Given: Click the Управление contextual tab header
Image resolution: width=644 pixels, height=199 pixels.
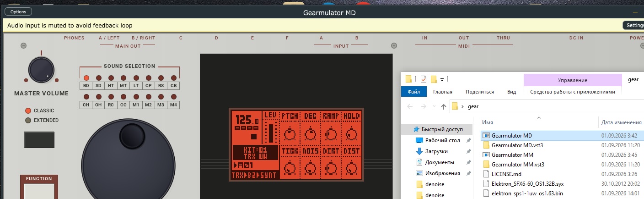Looking at the screenshot, I should (x=573, y=80).
